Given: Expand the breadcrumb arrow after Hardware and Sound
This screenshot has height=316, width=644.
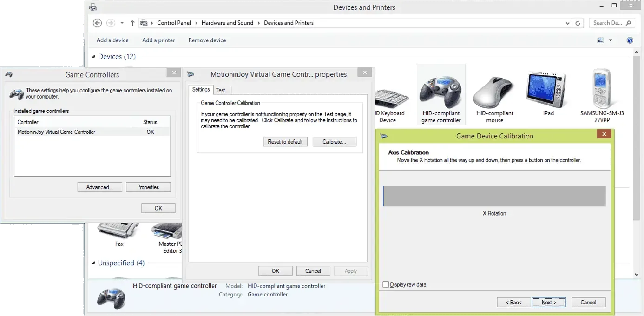Looking at the screenshot, I should [259, 23].
